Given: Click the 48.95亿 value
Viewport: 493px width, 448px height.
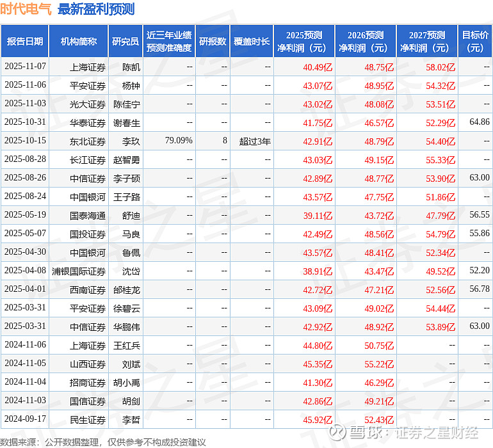Looking at the screenshot, I should tap(379, 86).
